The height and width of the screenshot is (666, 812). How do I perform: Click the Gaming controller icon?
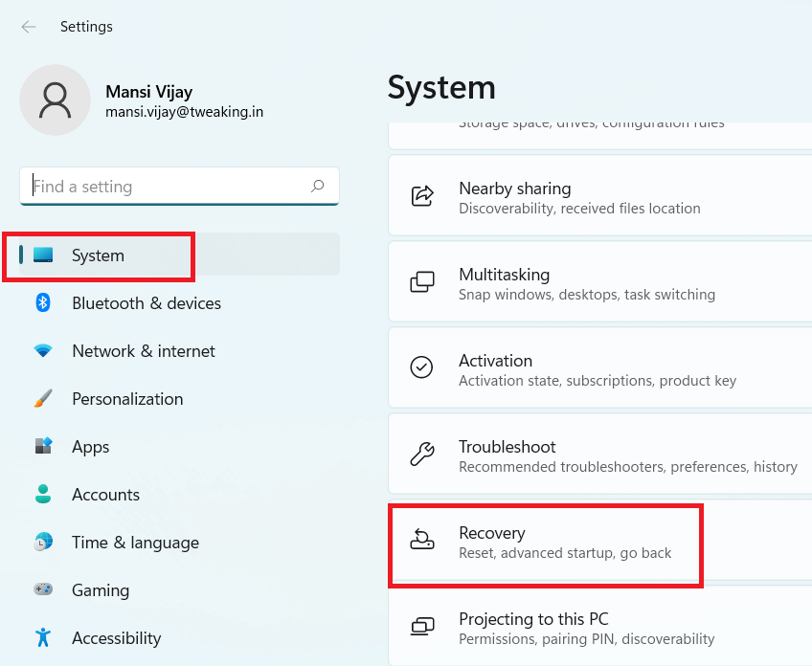(x=43, y=589)
